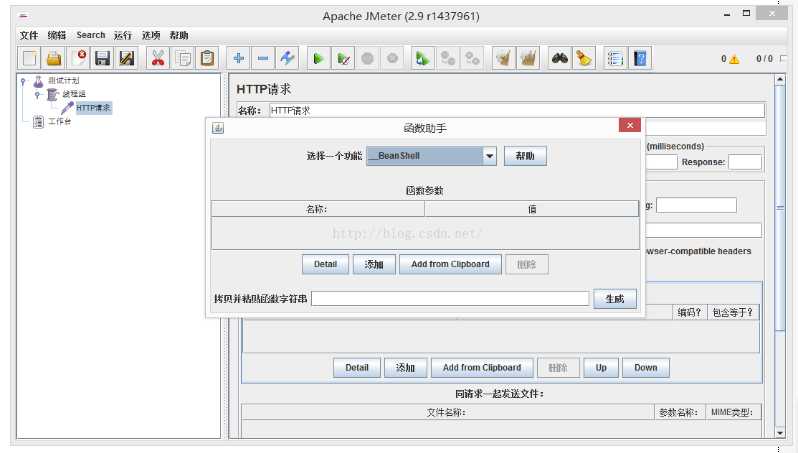This screenshot has height=453, width=798.
Task: Open the Search menu
Action: [x=91, y=35]
